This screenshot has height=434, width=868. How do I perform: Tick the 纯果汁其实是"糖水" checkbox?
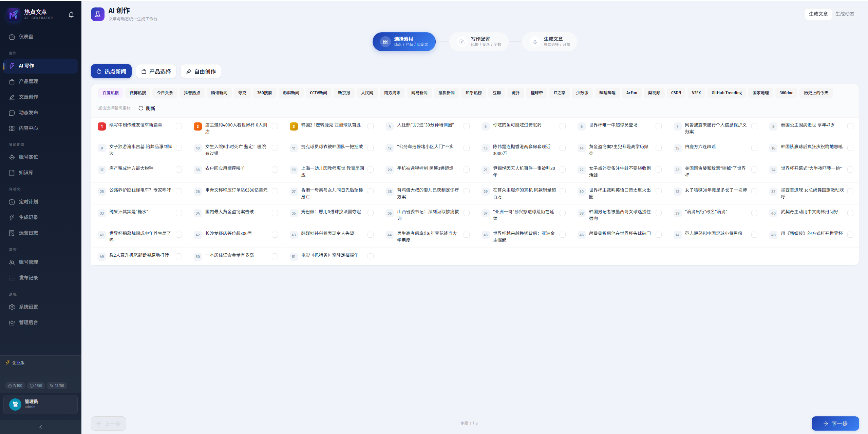pyautogui.click(x=179, y=213)
